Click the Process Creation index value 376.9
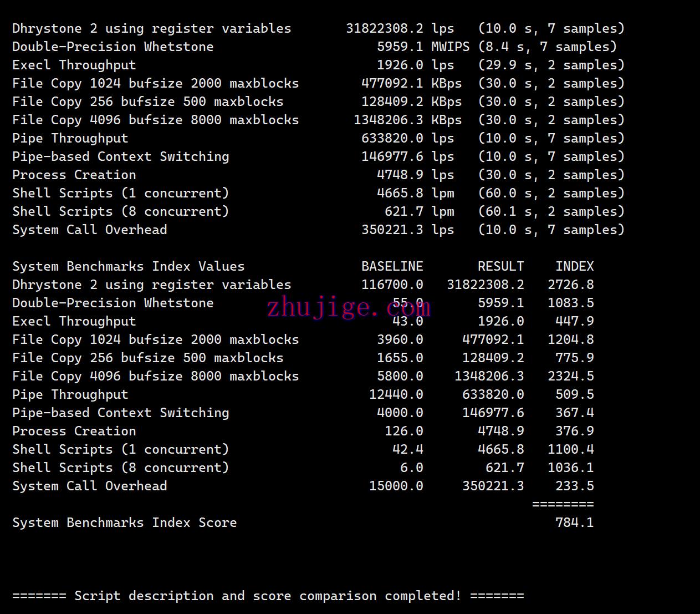This screenshot has width=700, height=614. tap(574, 431)
